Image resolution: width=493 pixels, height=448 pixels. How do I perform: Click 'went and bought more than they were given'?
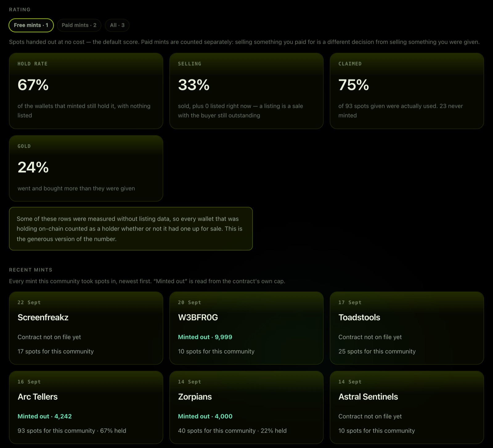point(76,189)
